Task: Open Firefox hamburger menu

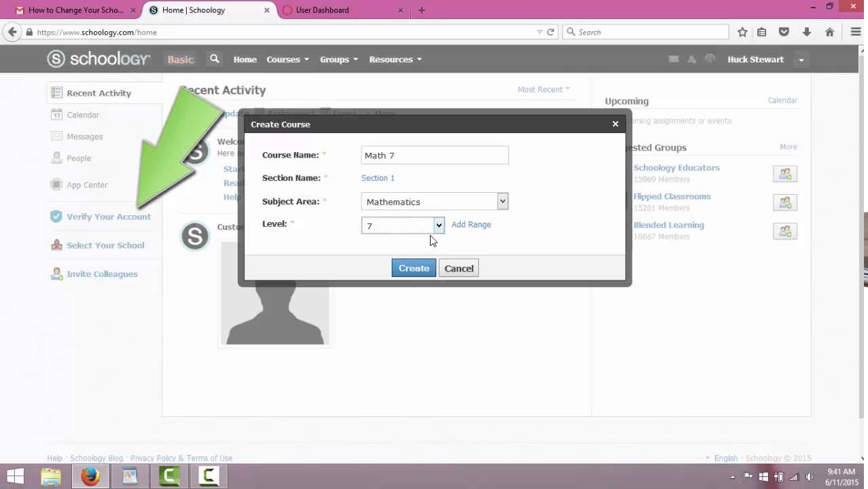Action: pos(856,32)
